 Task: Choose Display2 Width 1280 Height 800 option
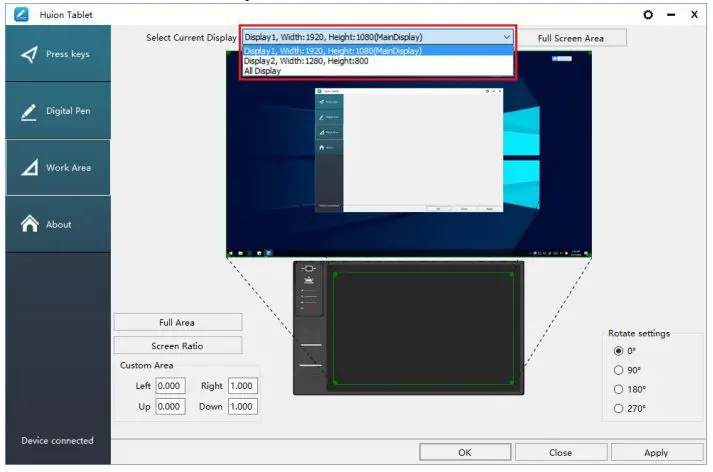pos(378,60)
